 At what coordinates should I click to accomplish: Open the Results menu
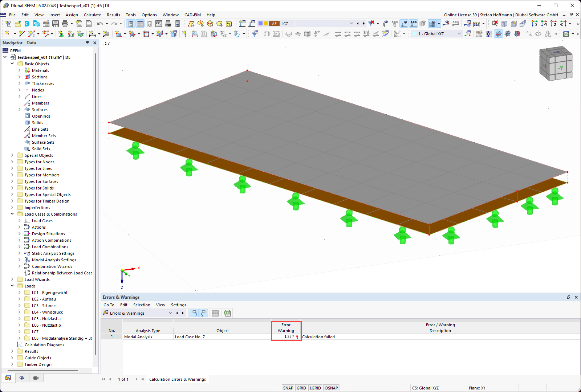113,15
